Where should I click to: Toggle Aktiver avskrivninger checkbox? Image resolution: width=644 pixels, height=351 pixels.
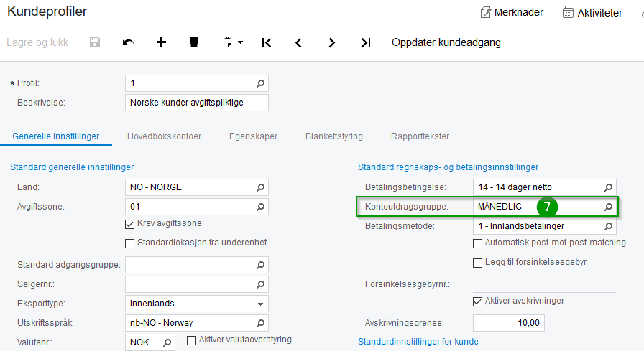pos(478,301)
